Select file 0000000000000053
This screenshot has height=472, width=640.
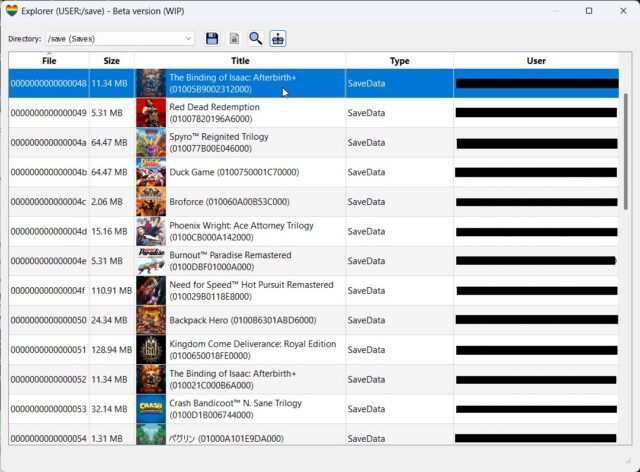[x=49, y=409]
